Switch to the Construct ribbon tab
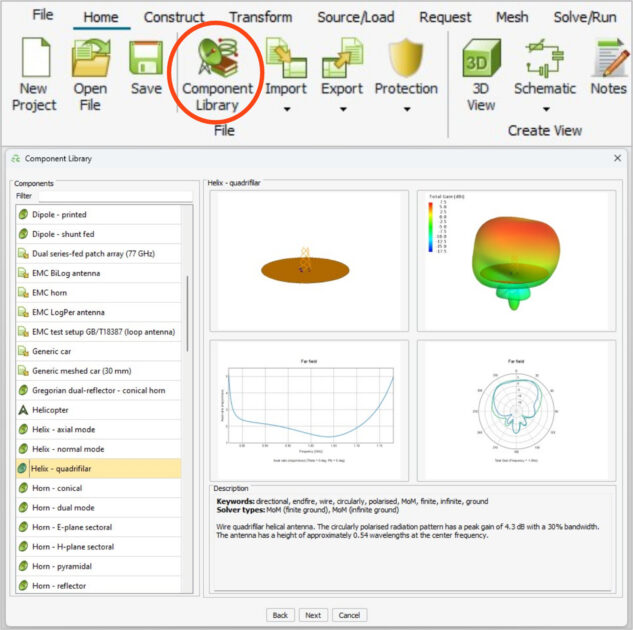633x630 pixels. [174, 17]
